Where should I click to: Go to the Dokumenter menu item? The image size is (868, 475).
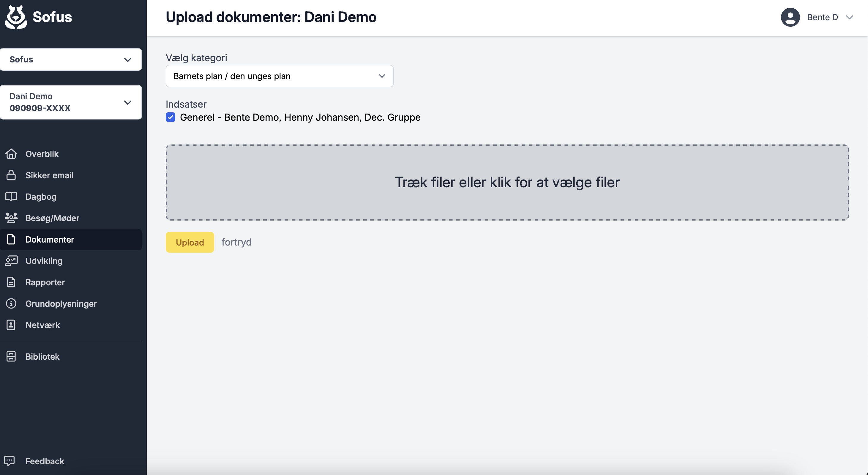pyautogui.click(x=71, y=239)
